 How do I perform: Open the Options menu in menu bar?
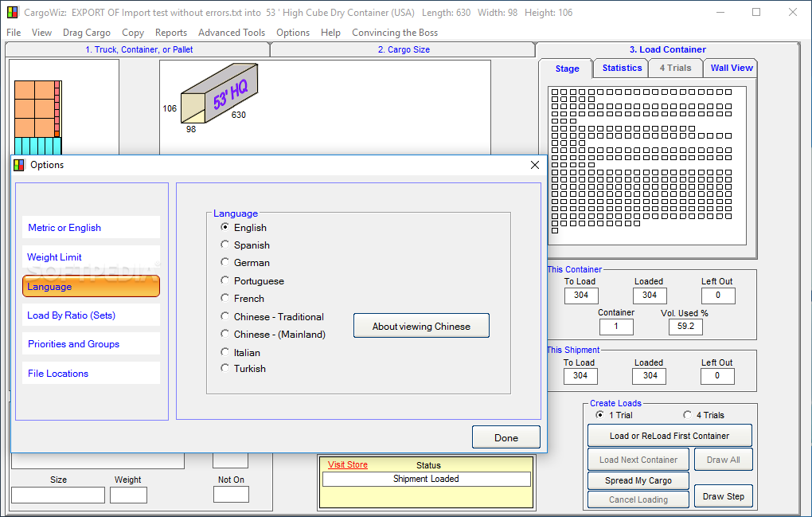click(x=293, y=33)
